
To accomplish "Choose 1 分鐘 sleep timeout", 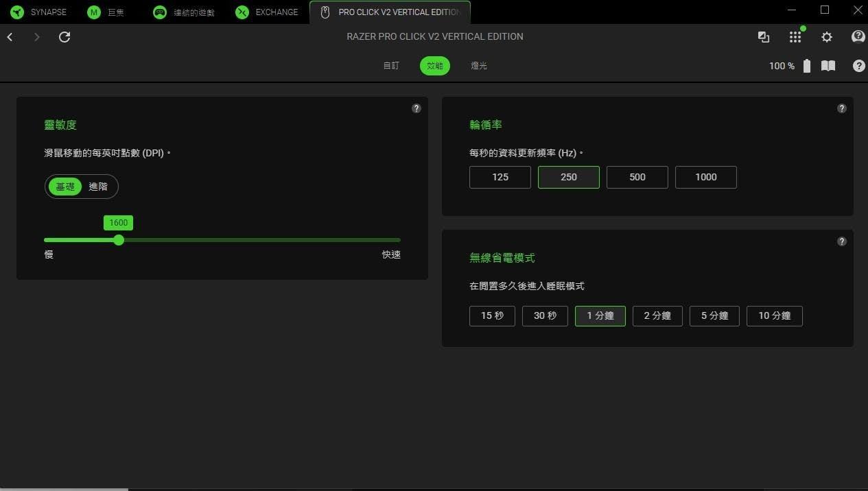I will 600,316.
